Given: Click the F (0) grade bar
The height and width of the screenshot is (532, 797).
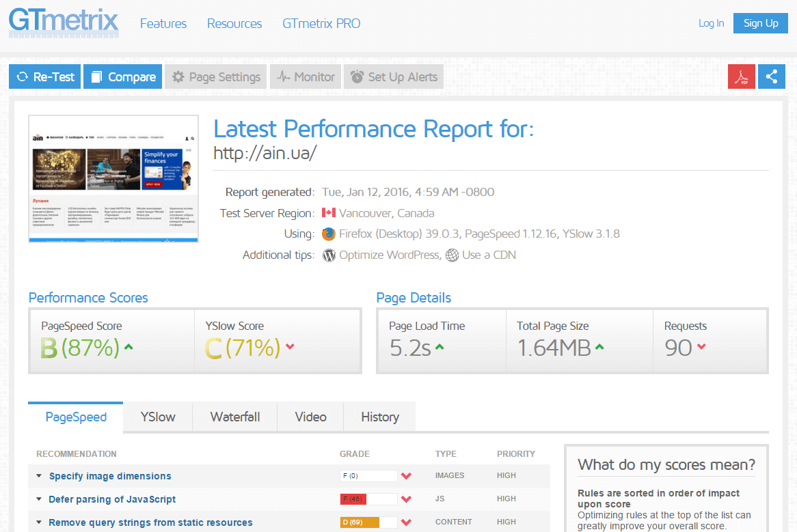Looking at the screenshot, I should [368, 476].
